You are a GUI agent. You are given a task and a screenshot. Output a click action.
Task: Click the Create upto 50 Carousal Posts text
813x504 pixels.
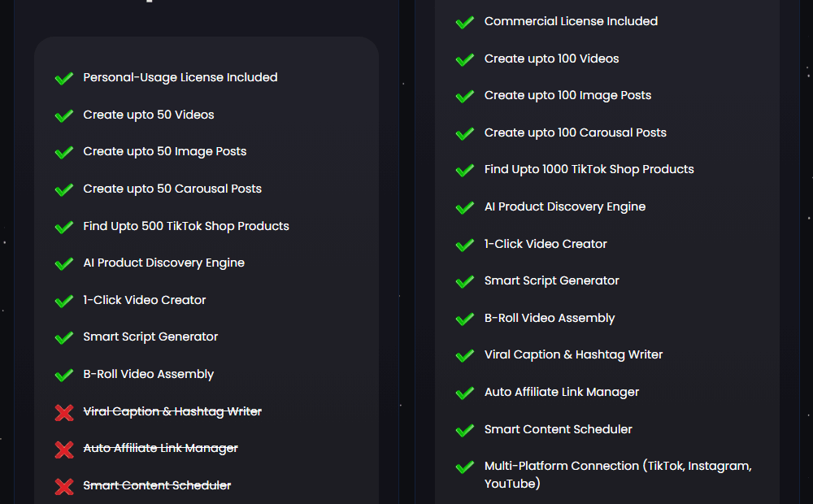[172, 189]
